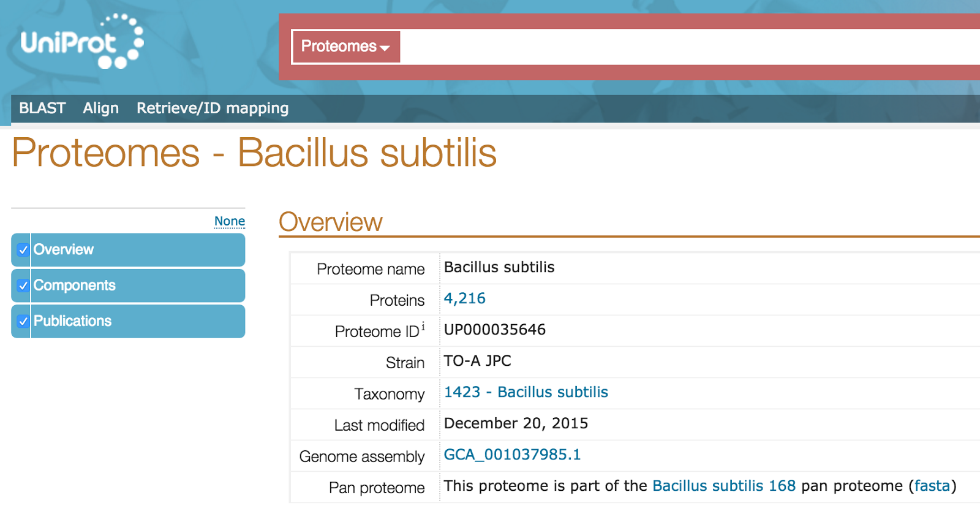980x511 pixels.
Task: Jump to the Publications section
Action: (x=72, y=321)
